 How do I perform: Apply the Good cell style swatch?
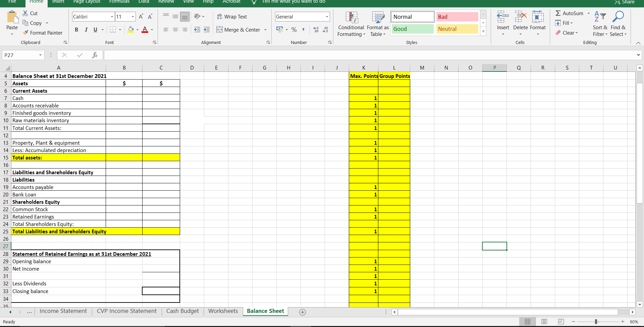point(413,29)
